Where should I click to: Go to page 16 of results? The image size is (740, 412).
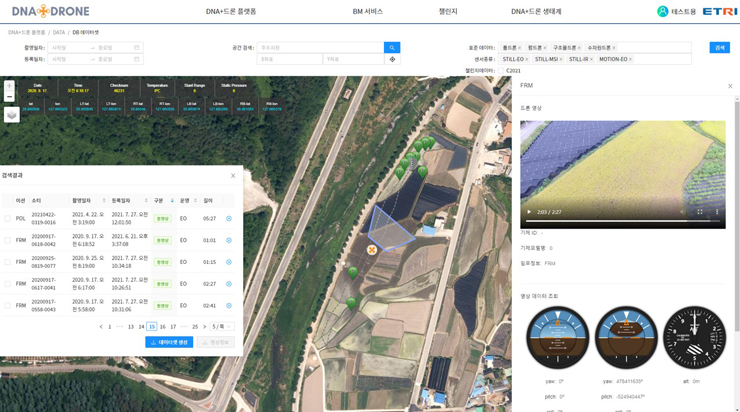162,327
